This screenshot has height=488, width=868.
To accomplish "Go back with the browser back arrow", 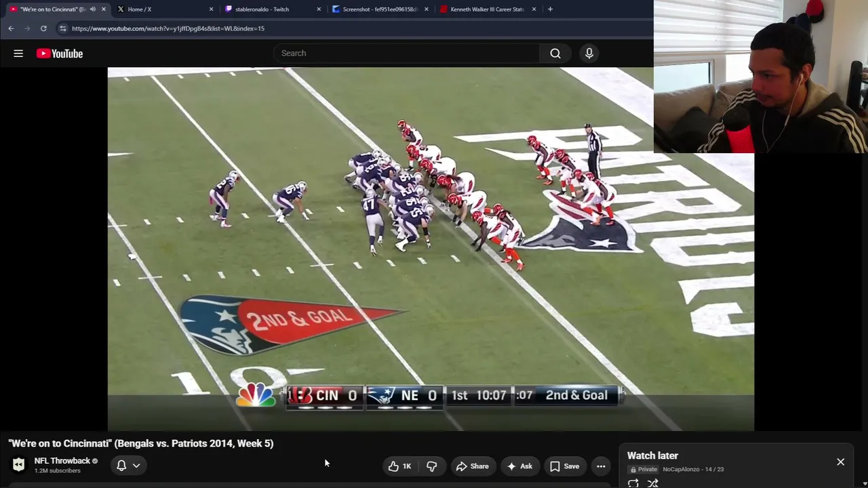I will coord(11,28).
